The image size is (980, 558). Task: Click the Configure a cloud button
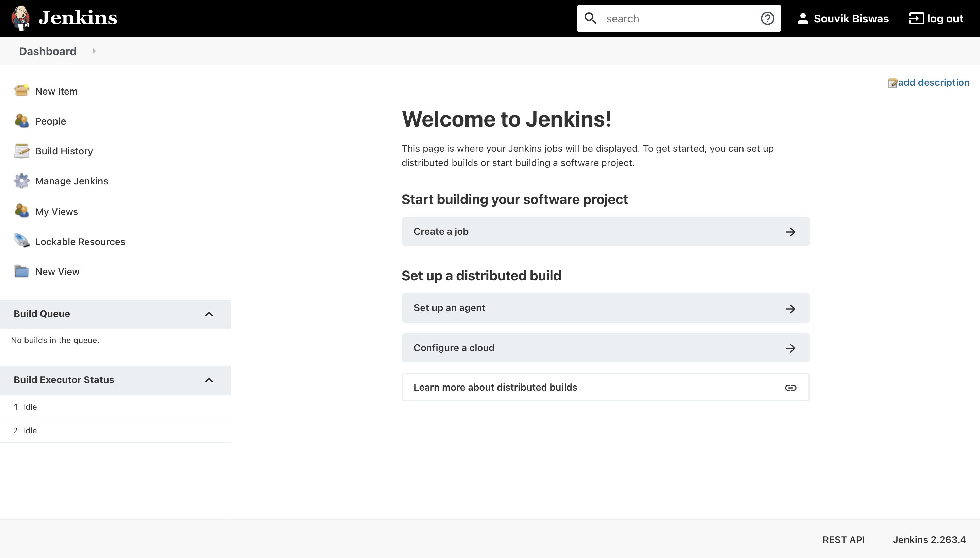[x=606, y=348]
